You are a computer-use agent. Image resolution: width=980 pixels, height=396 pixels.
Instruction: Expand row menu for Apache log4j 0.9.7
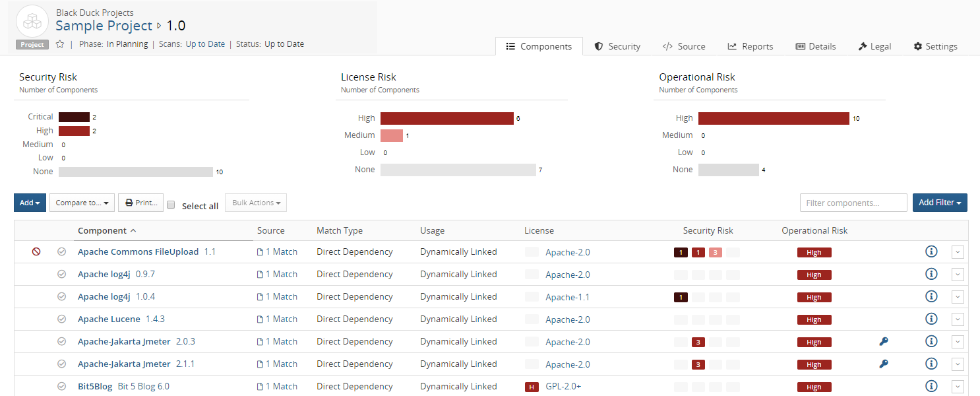pos(958,275)
